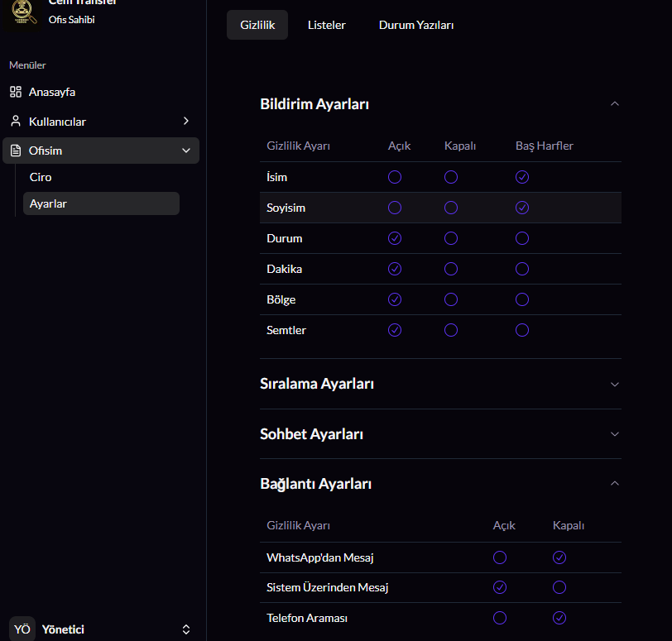The height and width of the screenshot is (641, 672).
Task: Open the Yönetici account switcher
Action: (186, 629)
